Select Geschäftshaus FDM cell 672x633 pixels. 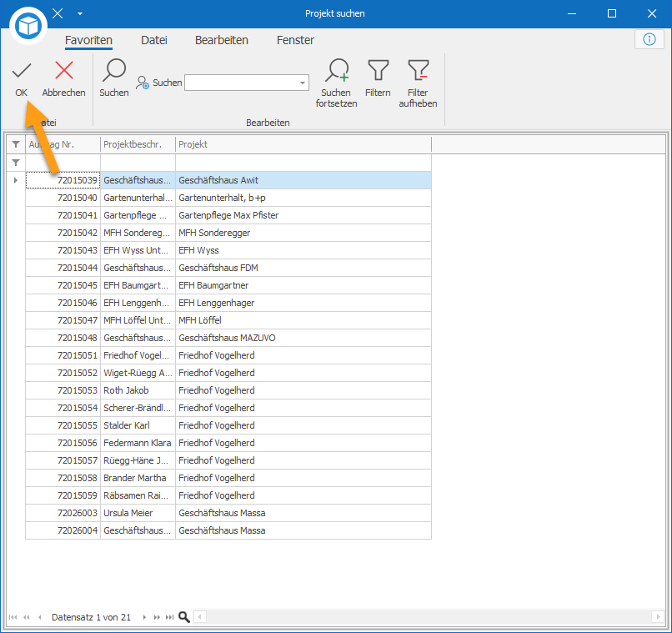tap(303, 268)
